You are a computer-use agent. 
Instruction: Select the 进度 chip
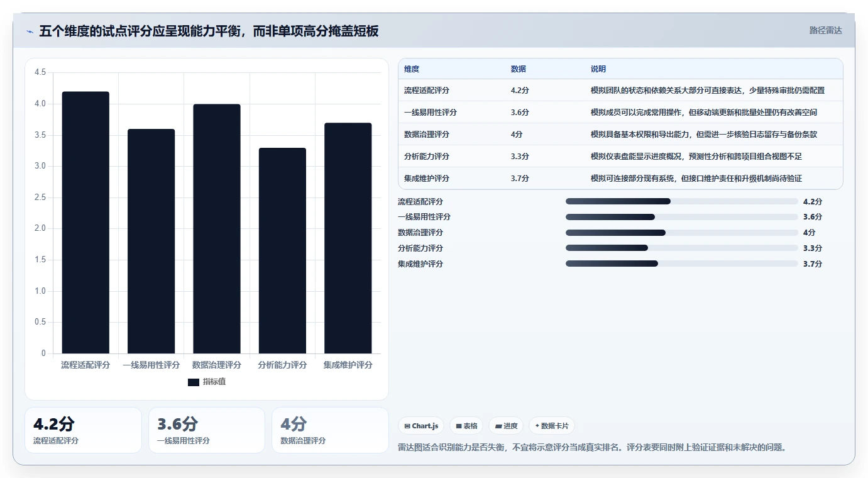506,426
